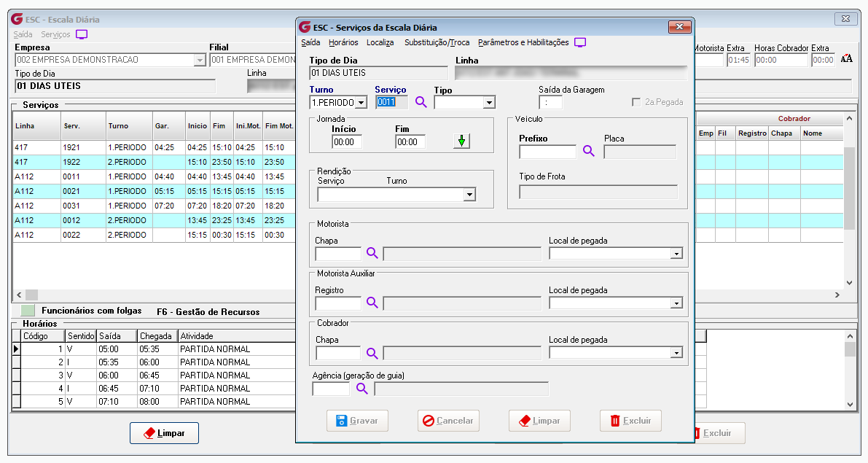Click Agência (geração de guia) code field
This screenshot has height=463, width=868.
(331, 389)
